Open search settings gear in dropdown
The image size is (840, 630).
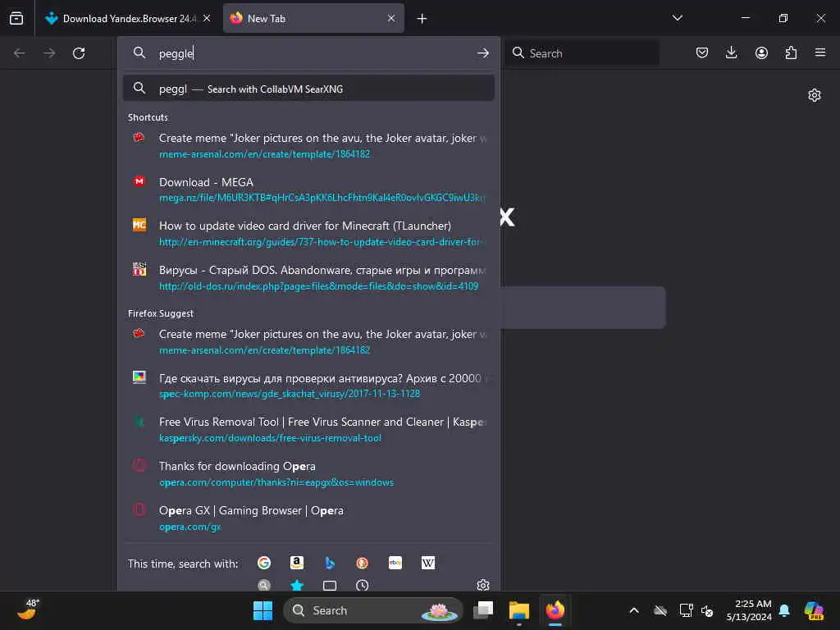click(x=482, y=585)
